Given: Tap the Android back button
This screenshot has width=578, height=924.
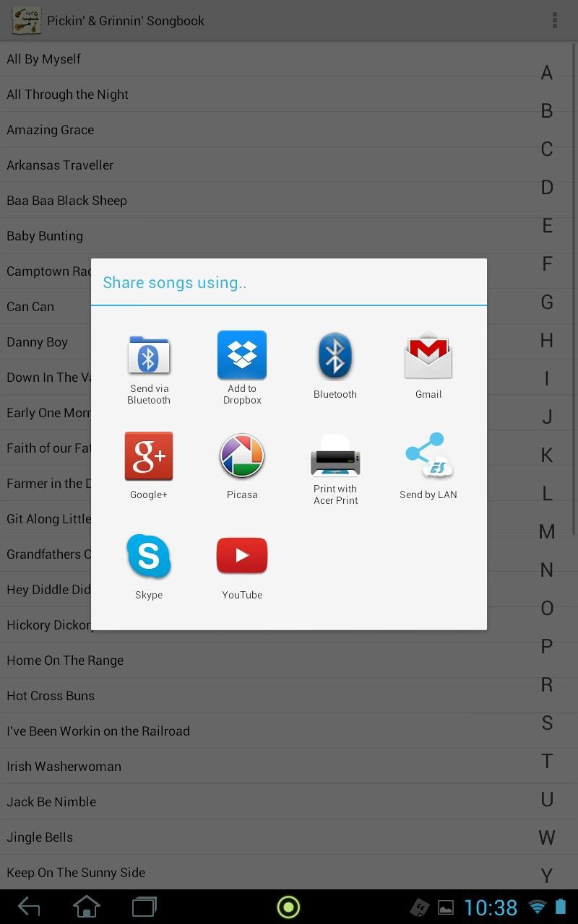Looking at the screenshot, I should (x=29, y=907).
